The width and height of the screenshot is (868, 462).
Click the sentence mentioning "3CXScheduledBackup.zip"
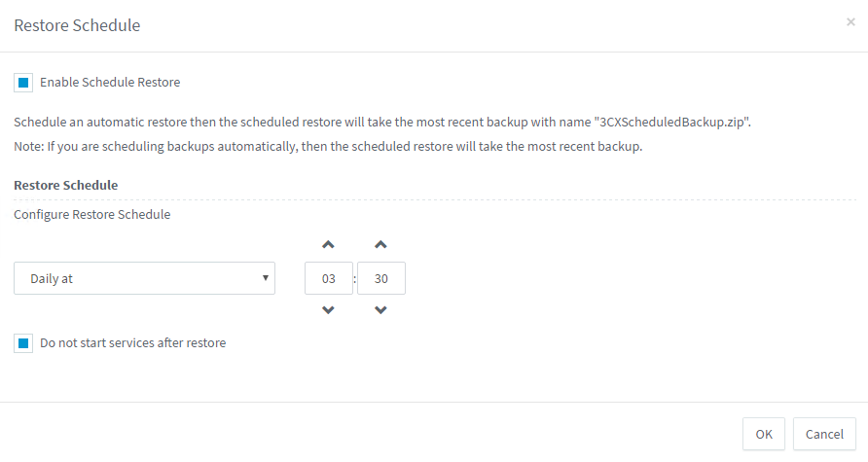tap(382, 124)
